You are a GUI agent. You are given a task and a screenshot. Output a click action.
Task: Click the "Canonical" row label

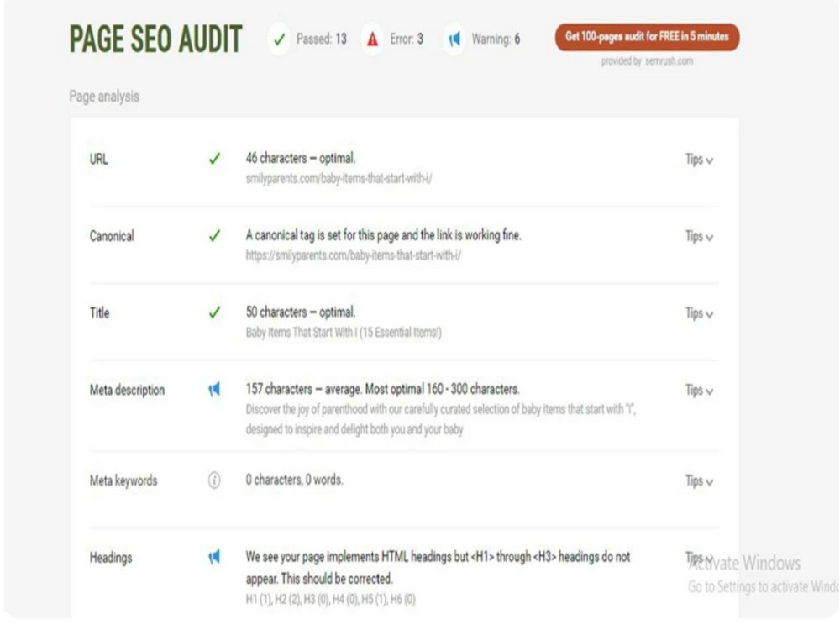click(x=112, y=236)
